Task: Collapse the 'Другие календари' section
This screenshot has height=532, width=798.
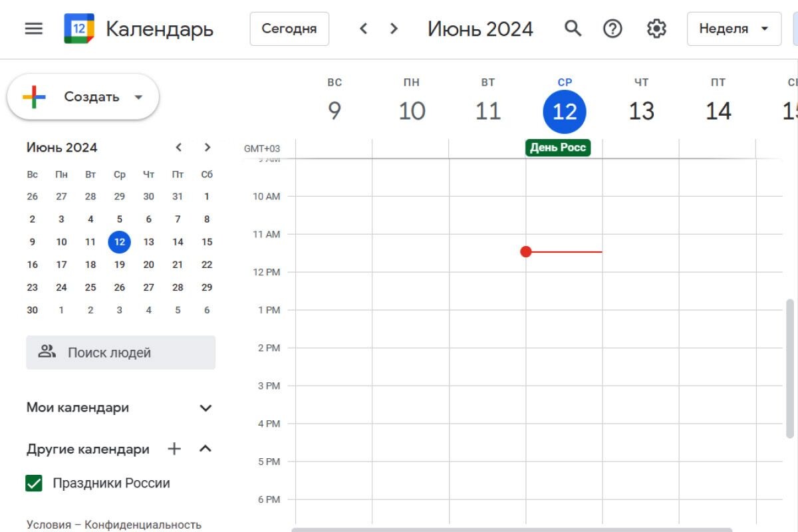Action: pos(205,448)
